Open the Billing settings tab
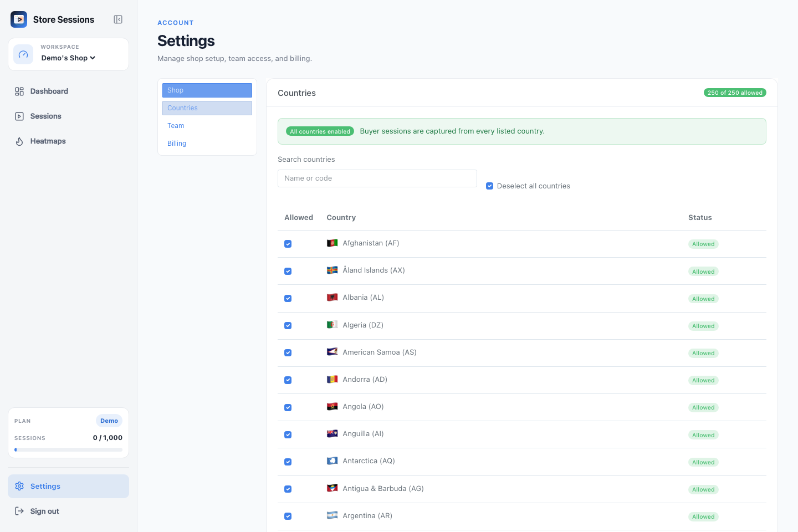This screenshot has height=532, width=798. [x=207, y=144]
